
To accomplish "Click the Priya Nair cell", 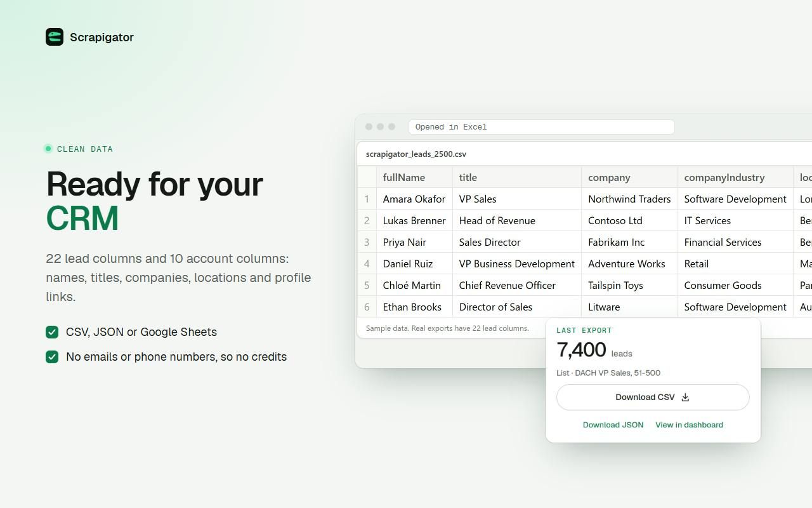I will [414, 242].
